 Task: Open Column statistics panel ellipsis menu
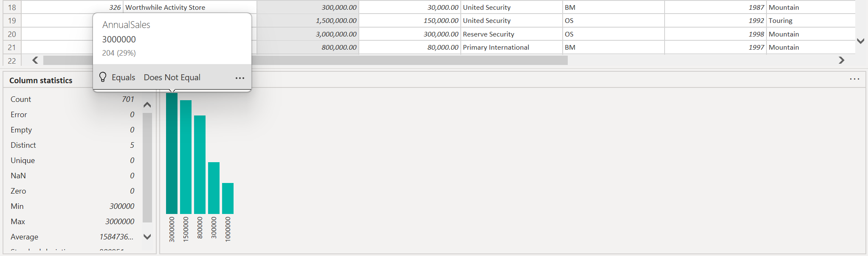854,79
